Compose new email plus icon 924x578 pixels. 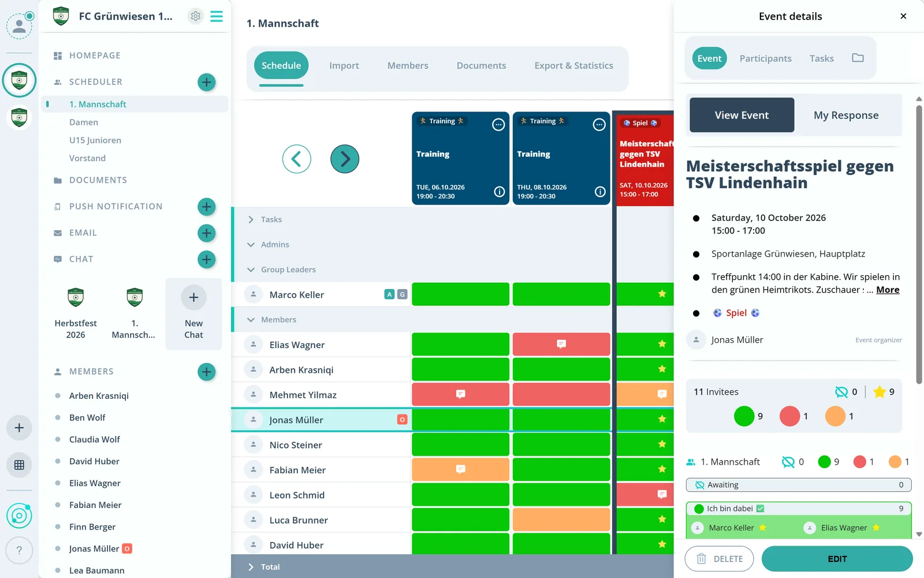point(206,233)
